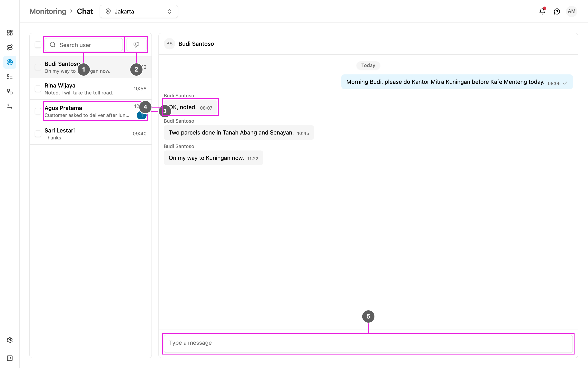Check the Agus Pratama conversation checkbox

pyautogui.click(x=38, y=111)
